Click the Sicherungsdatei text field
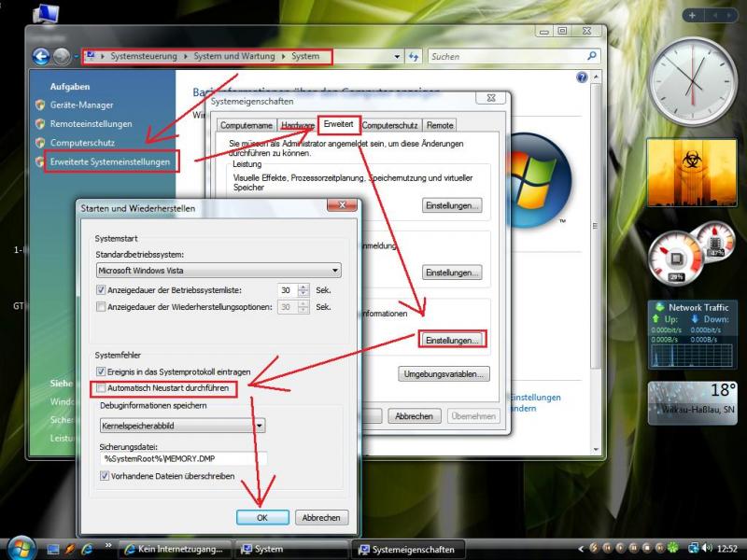Image resolution: width=747 pixels, height=560 pixels. coord(183,458)
